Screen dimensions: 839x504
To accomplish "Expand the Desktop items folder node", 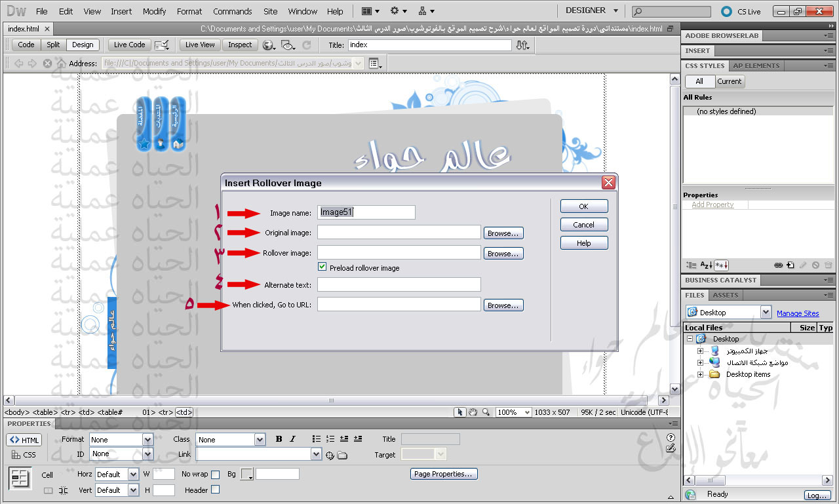I will tap(700, 375).
